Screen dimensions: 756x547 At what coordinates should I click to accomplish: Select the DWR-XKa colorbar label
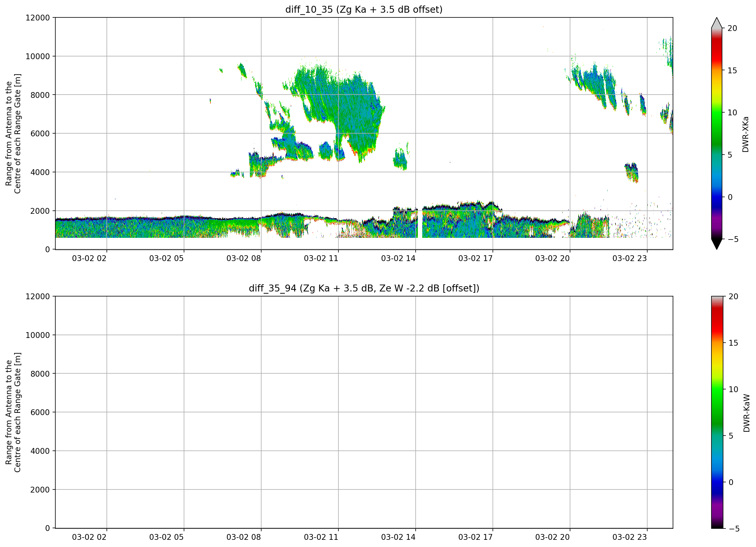(746, 134)
